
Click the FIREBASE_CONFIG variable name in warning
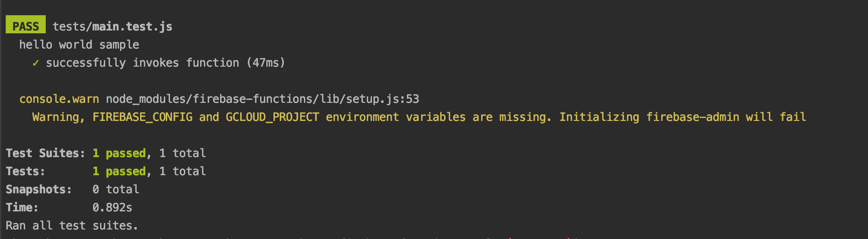(142, 117)
